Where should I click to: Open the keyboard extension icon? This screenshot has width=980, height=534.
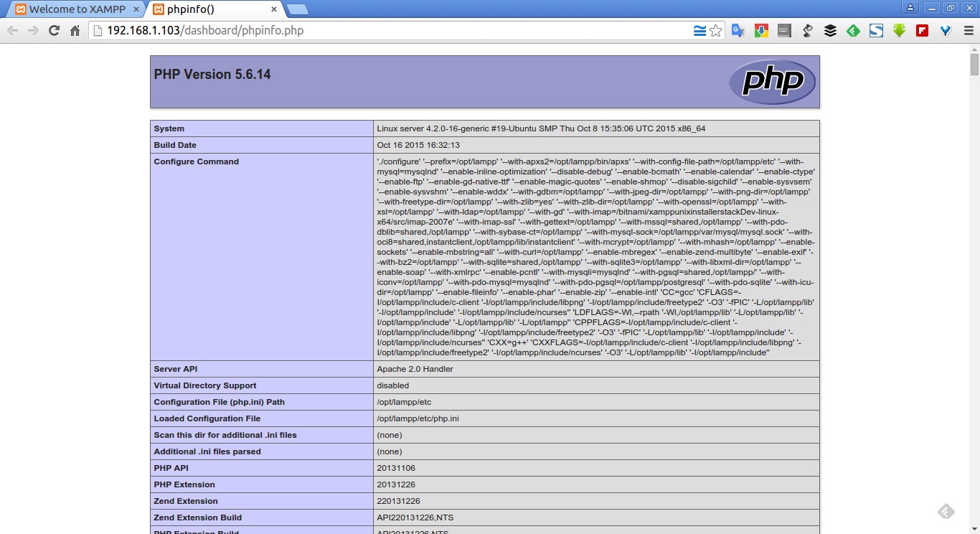click(x=784, y=31)
